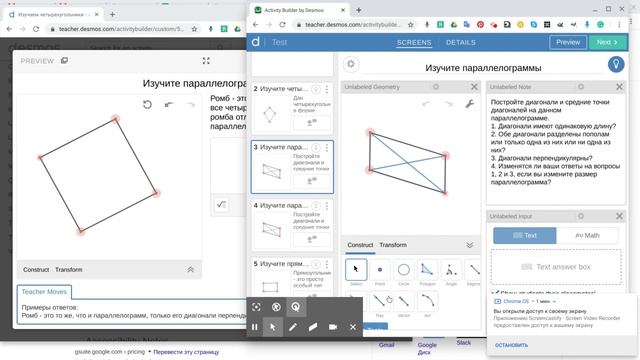Toggle the circle button on Unlabeled Note header
The height and width of the screenshot is (360, 640).
[581, 87]
